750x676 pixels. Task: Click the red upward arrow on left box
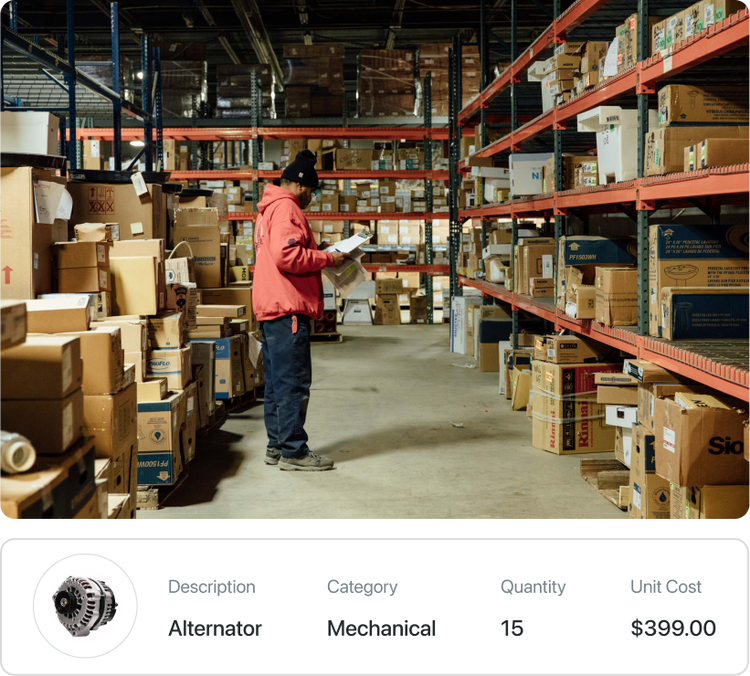pyautogui.click(x=7, y=275)
